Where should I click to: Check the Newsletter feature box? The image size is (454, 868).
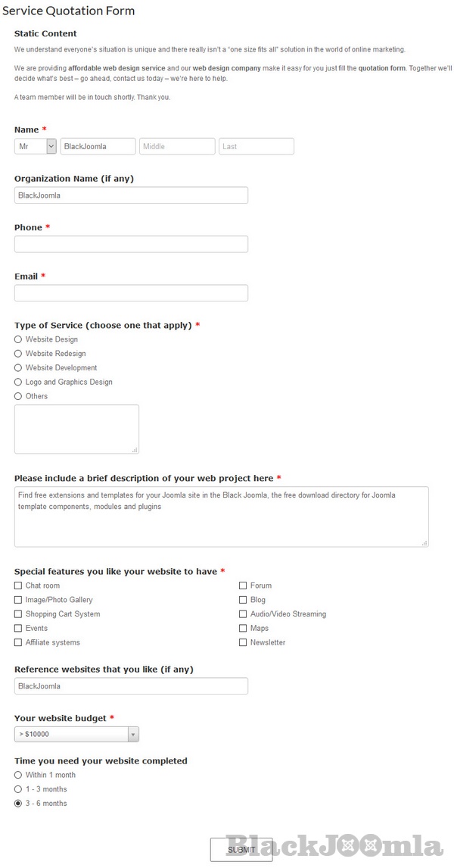click(243, 642)
